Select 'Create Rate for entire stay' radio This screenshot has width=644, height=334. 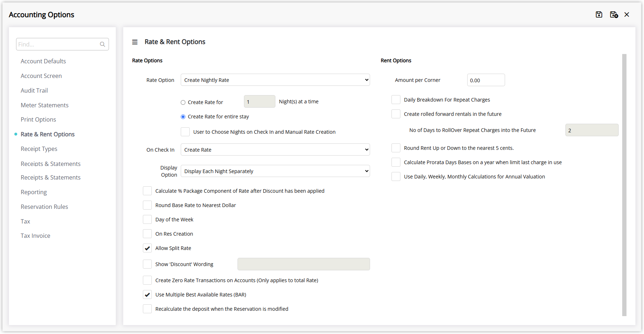click(183, 117)
